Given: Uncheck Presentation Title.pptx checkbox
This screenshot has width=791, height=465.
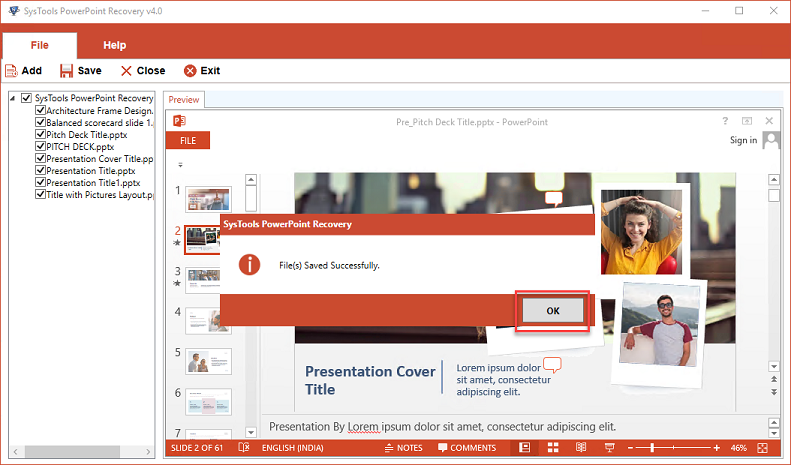Looking at the screenshot, I should click(40, 170).
